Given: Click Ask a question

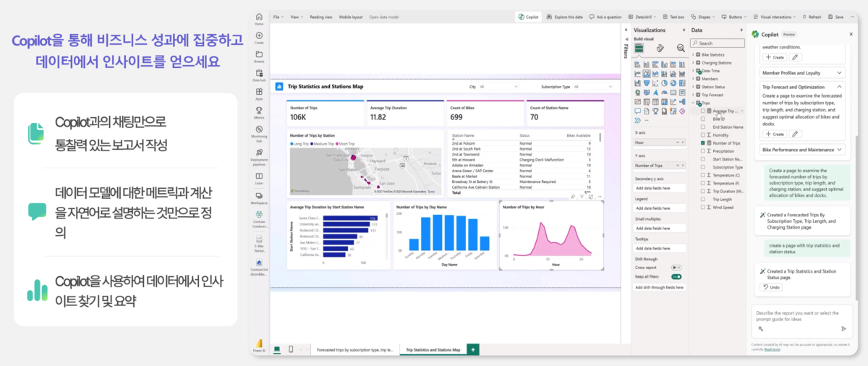Looking at the screenshot, I should click(x=605, y=16).
